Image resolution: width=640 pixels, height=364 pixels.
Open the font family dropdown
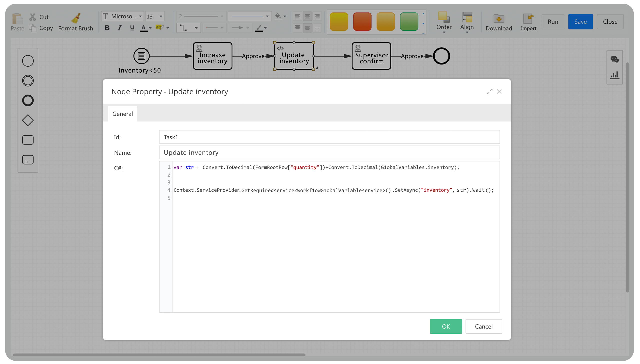click(122, 16)
